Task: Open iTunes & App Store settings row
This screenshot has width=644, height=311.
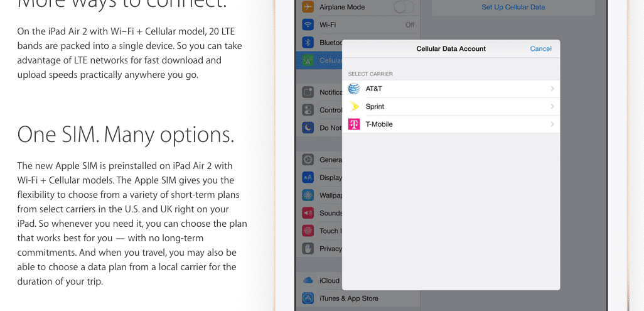Action: (358, 298)
